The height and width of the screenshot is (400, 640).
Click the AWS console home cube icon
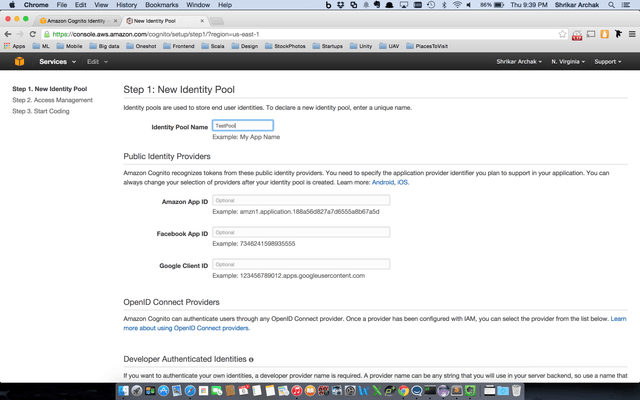click(x=19, y=62)
